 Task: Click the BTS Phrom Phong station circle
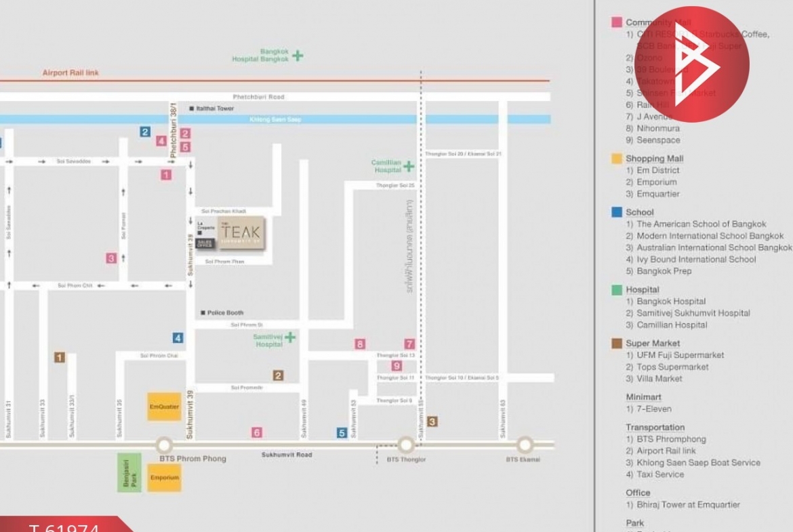164,445
